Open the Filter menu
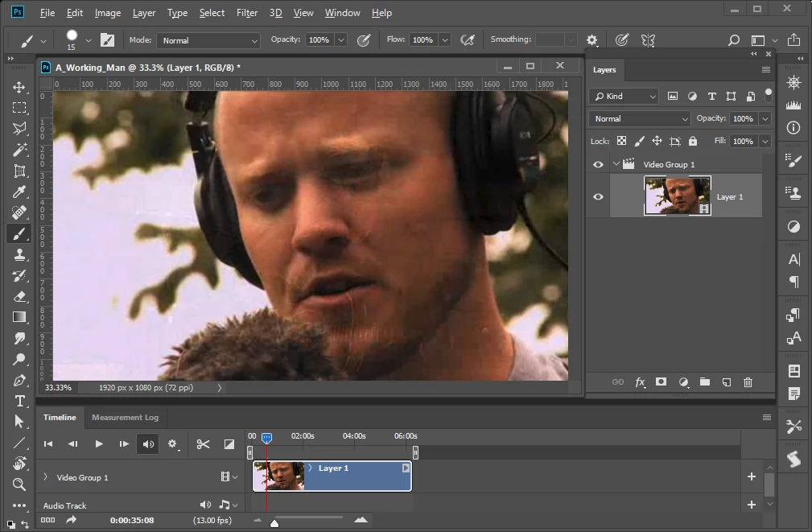The width and height of the screenshot is (812, 532). tap(247, 13)
